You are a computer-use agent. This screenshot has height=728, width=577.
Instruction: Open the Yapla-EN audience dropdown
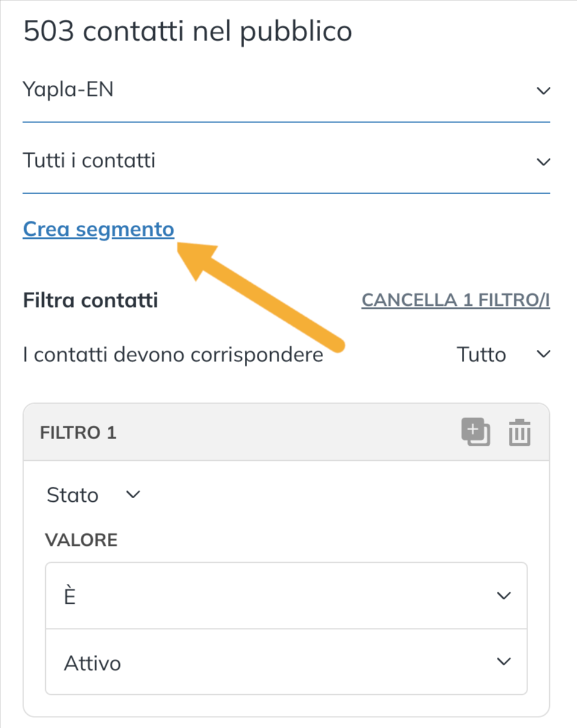(x=286, y=90)
